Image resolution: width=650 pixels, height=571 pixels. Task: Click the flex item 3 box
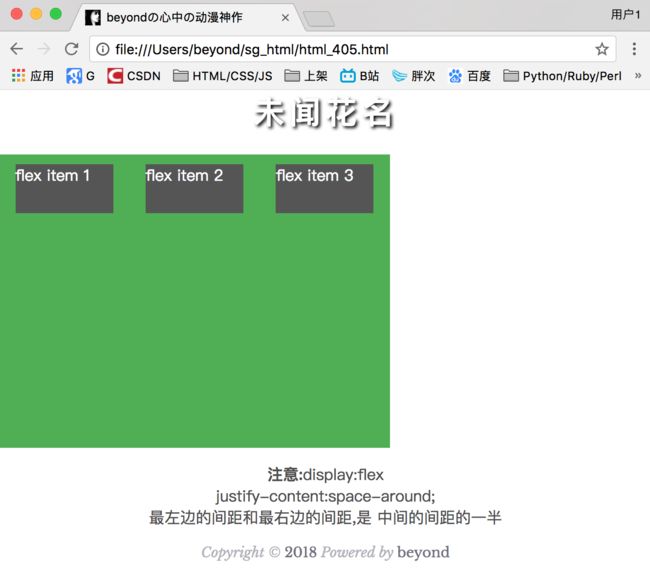click(325, 188)
